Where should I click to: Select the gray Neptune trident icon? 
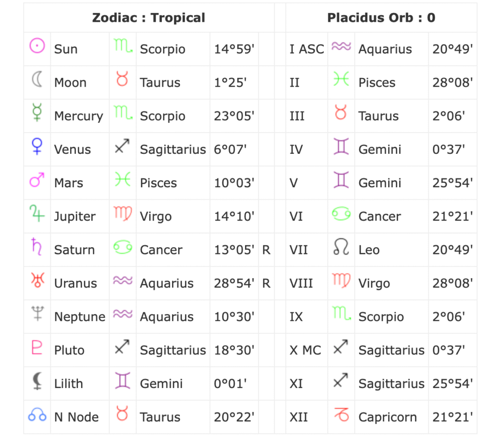click(38, 314)
